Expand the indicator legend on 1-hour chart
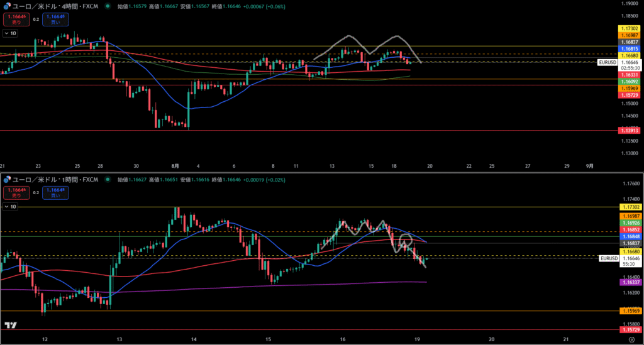The image size is (644, 345). coord(11,206)
